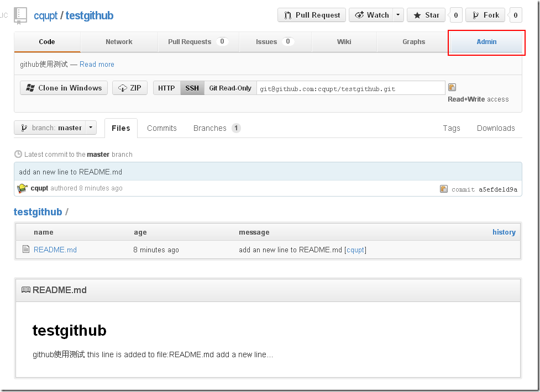Image resolution: width=540 pixels, height=392 pixels.
Task: Open the Admin tab
Action: tap(486, 41)
